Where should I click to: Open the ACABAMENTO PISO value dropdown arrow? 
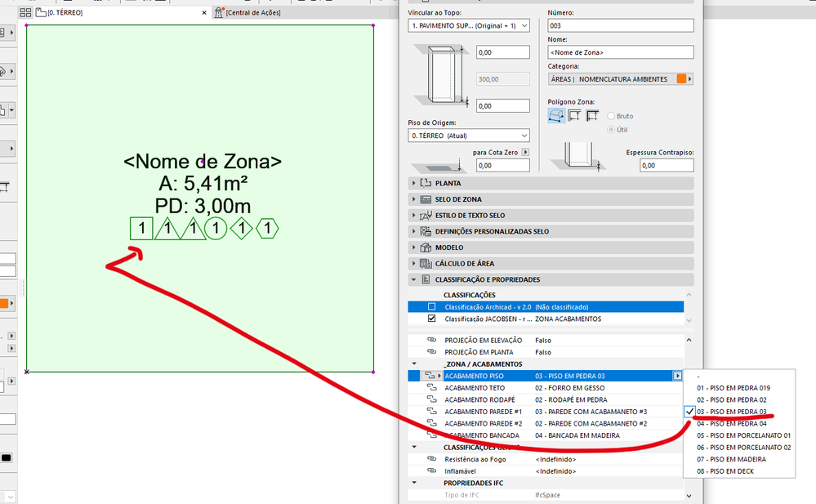pyautogui.click(x=677, y=376)
